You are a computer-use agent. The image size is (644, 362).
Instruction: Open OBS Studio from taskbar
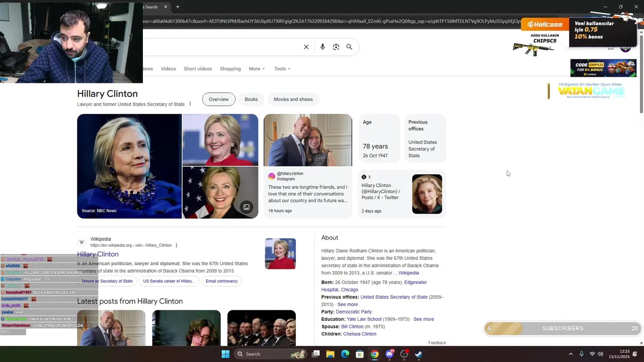(404, 354)
